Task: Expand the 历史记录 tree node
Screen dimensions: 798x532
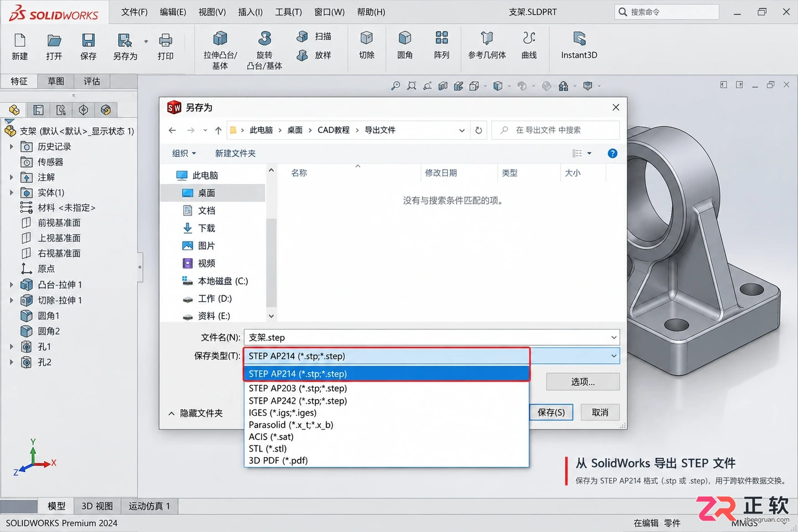Action: [12, 147]
